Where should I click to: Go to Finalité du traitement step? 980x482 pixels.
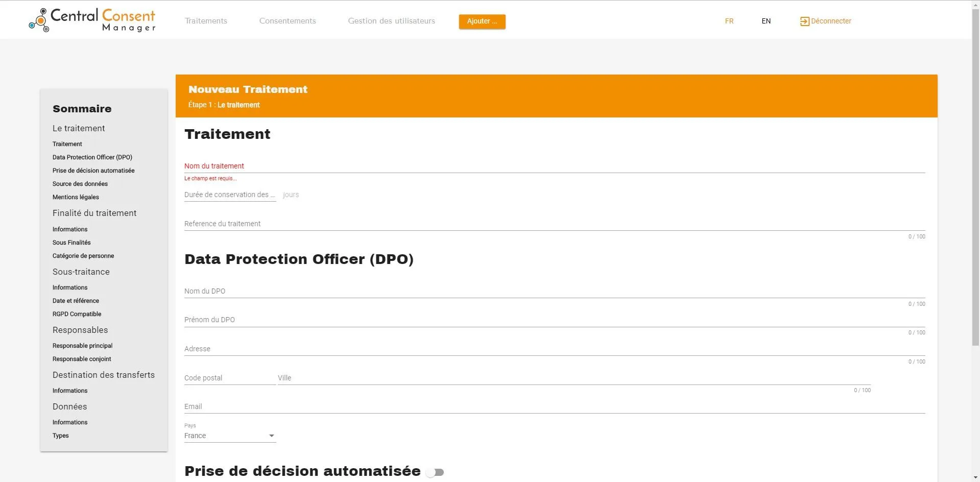pos(94,213)
